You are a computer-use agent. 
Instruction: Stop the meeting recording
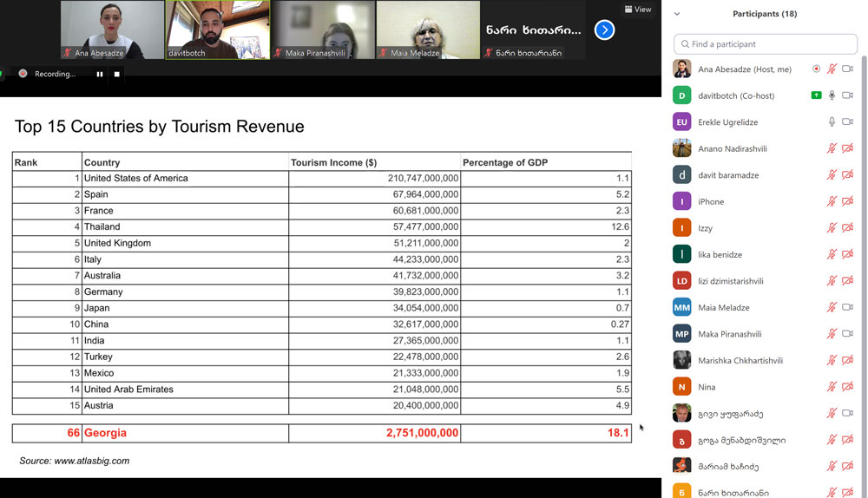point(117,75)
